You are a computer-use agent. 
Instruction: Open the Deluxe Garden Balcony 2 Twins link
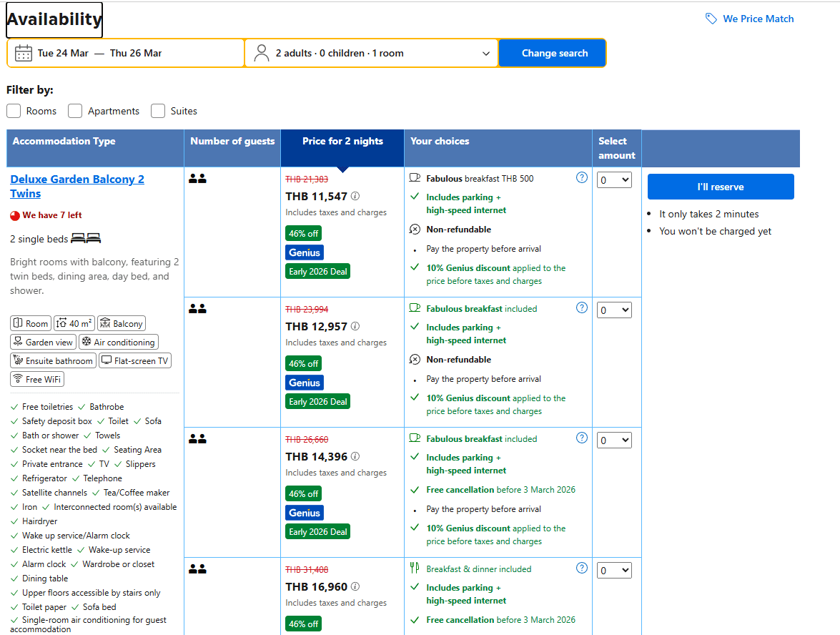76,186
